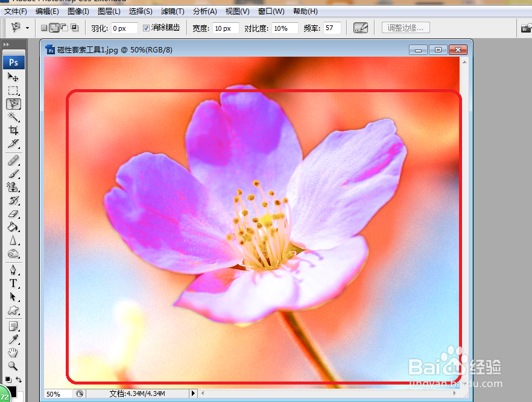Click the 羽化 feather input field

click(124, 28)
